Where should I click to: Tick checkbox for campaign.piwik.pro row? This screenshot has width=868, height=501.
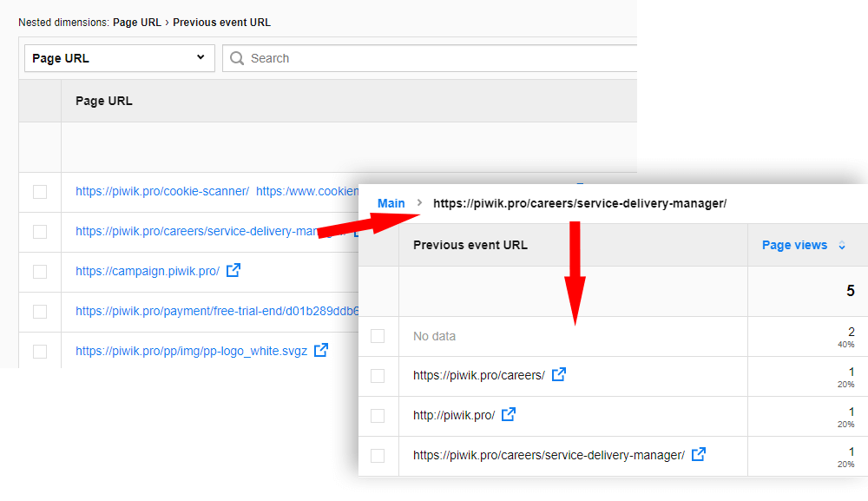click(40, 272)
